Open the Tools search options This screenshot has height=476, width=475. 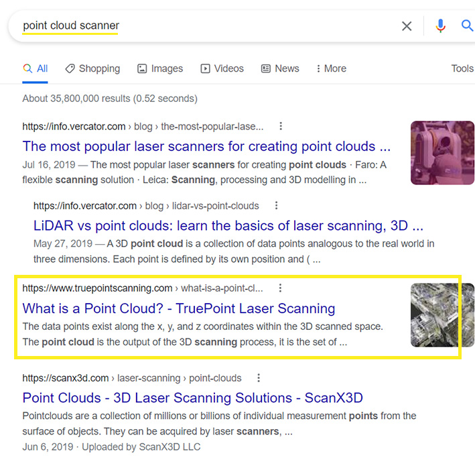[462, 68]
